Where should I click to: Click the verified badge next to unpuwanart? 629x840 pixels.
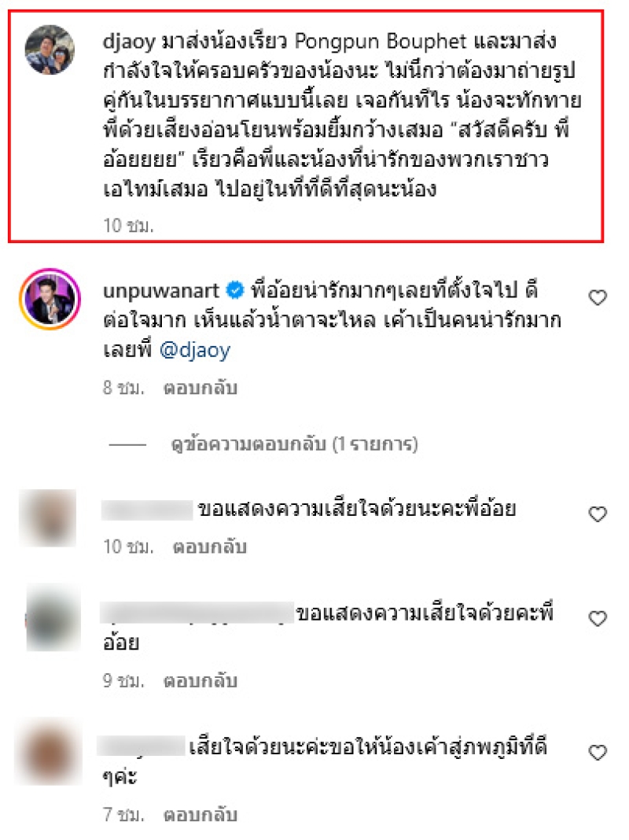pyautogui.click(x=235, y=290)
